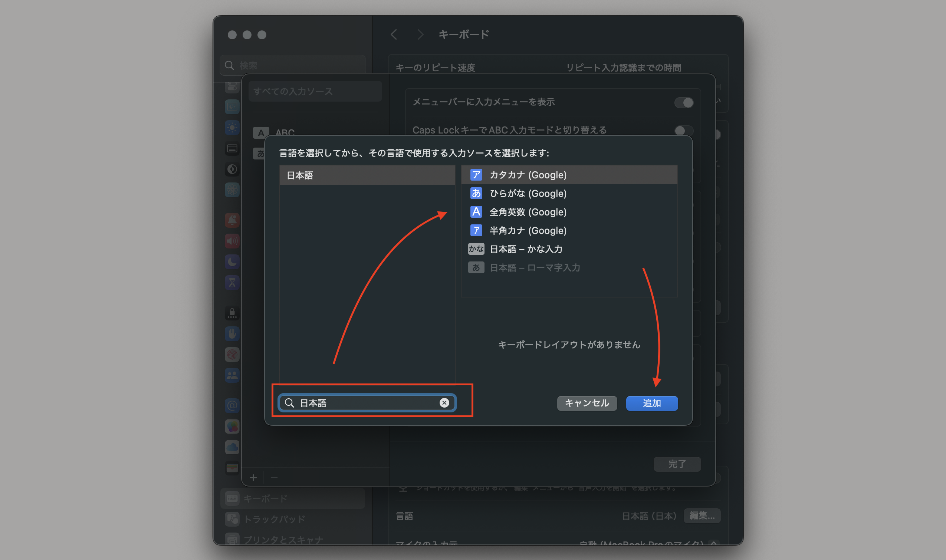Open Wallet card icon
This screenshot has width=946, height=560.
coord(232,468)
